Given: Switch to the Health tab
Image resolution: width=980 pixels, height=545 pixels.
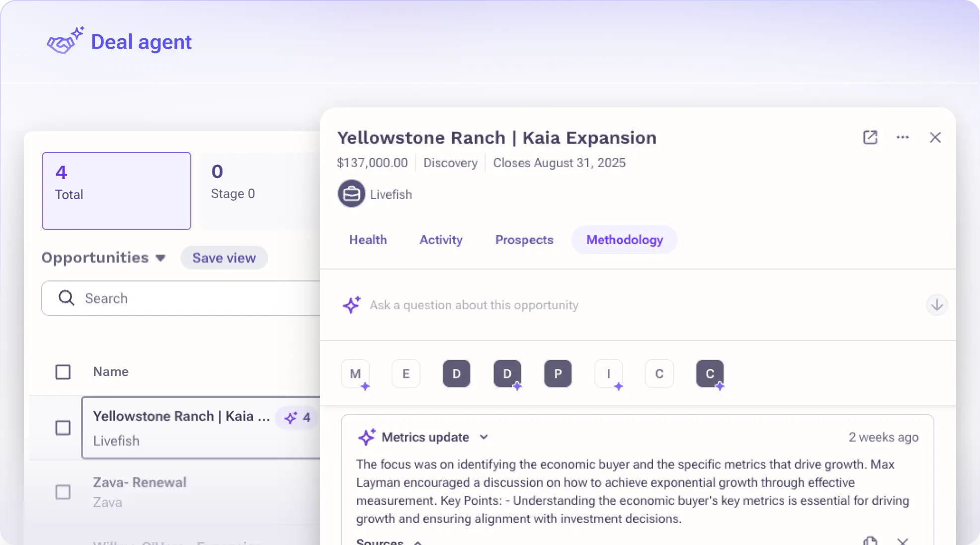Looking at the screenshot, I should pyautogui.click(x=368, y=240).
